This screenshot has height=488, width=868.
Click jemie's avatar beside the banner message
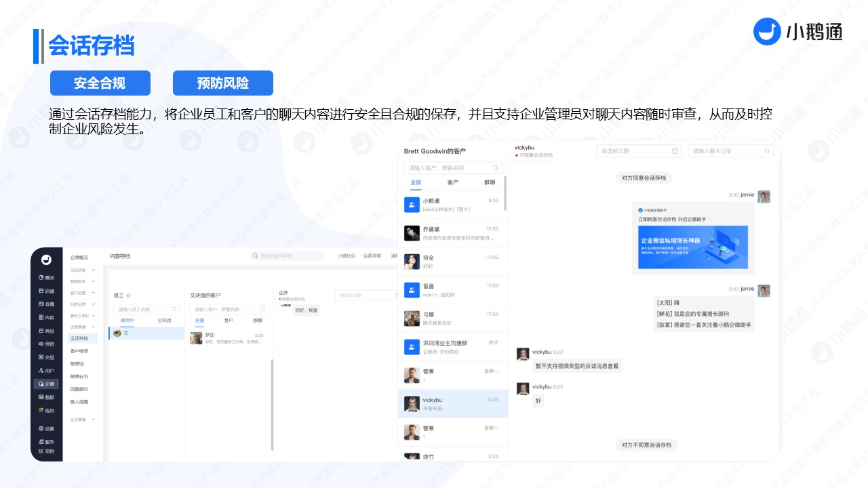764,197
